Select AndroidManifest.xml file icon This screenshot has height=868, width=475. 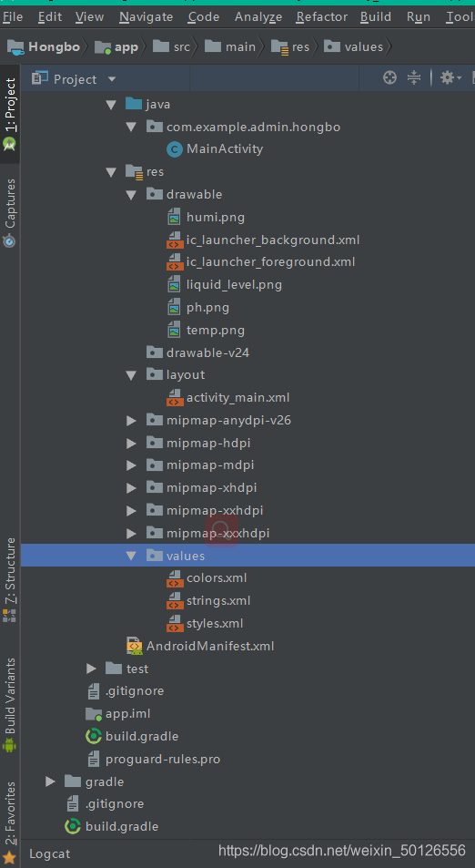tap(135, 646)
